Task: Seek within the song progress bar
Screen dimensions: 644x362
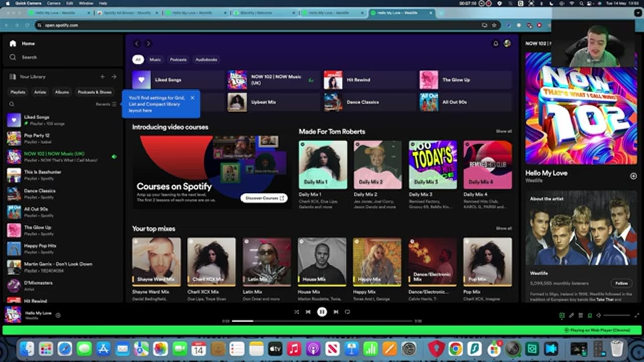Action: click(x=321, y=321)
